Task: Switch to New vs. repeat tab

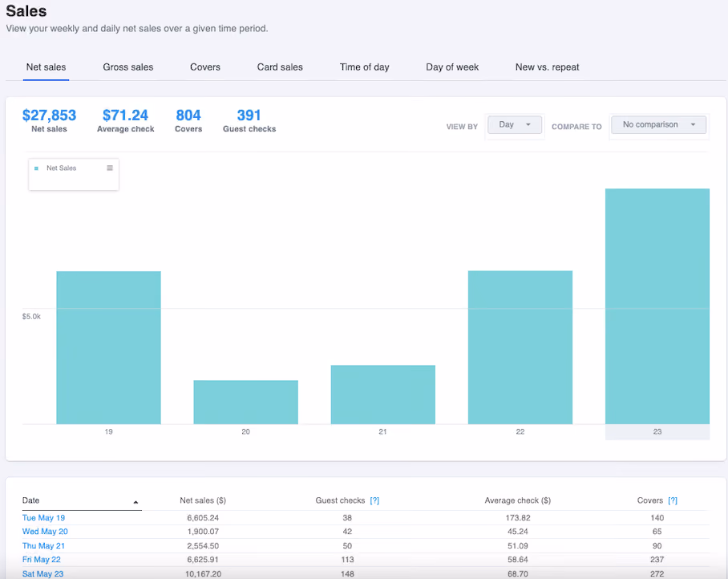Action: point(548,67)
